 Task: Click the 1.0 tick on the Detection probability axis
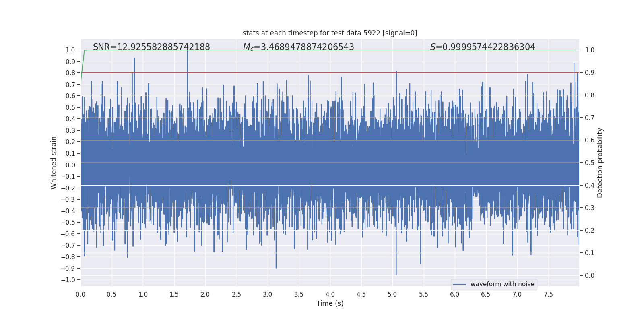tap(590, 50)
